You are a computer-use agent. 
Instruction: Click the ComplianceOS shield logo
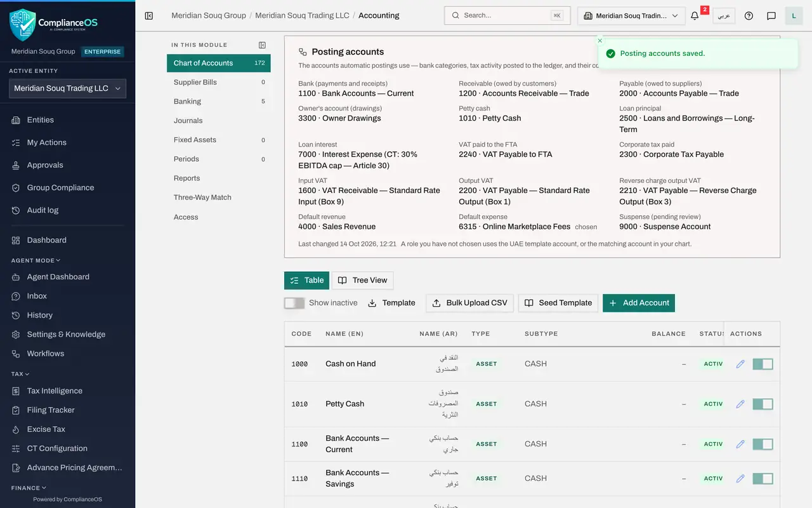23,24
